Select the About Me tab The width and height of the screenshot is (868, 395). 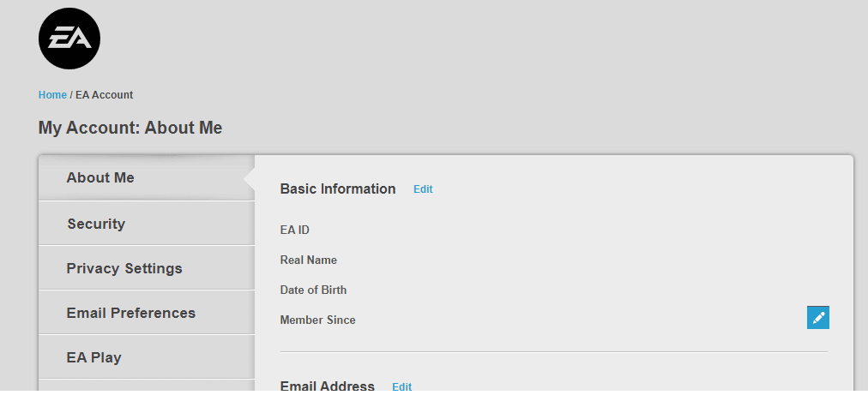146,177
